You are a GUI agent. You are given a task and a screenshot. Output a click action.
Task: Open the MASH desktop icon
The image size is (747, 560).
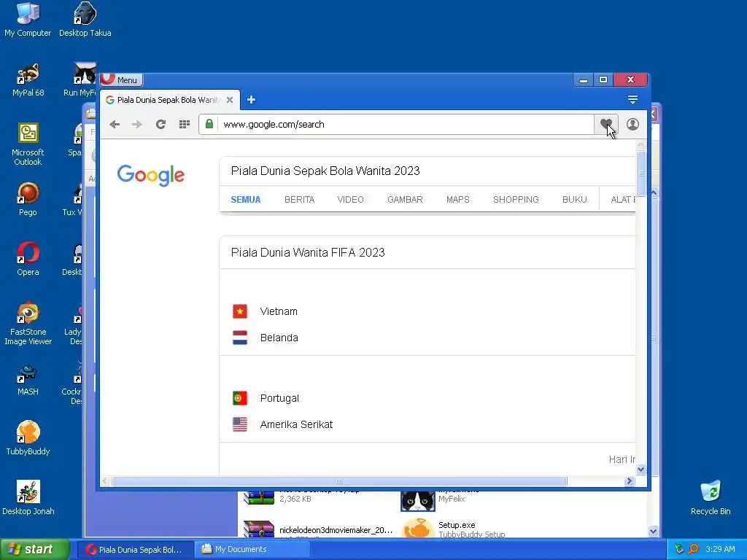pos(28,379)
